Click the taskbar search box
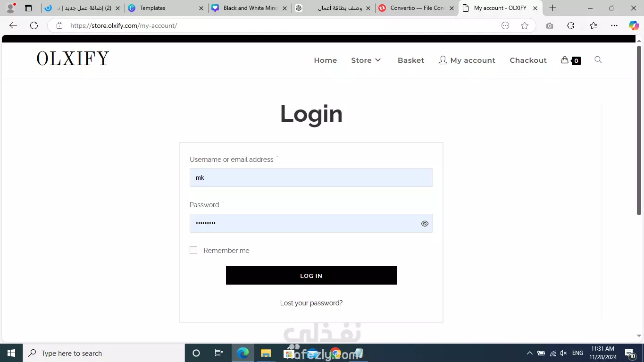644x362 pixels. point(104,353)
